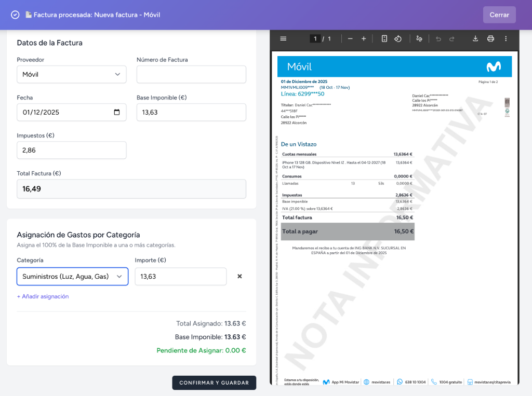This screenshot has height=396, width=532.
Task: Select the PDF draw annotation tool
Action: pyautogui.click(x=419, y=38)
